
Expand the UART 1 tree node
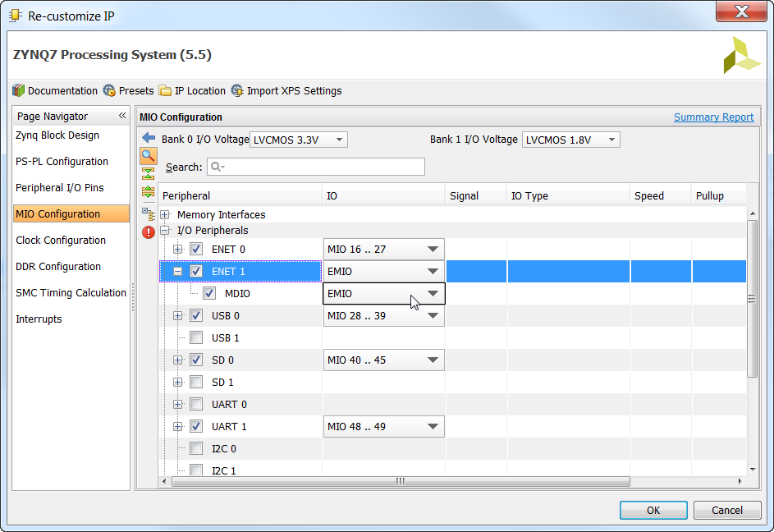178,426
